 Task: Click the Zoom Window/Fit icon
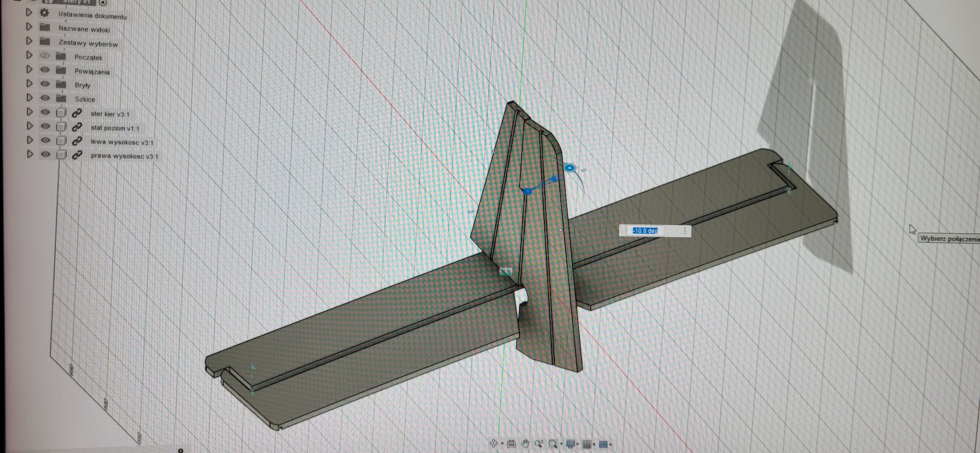coord(553,443)
